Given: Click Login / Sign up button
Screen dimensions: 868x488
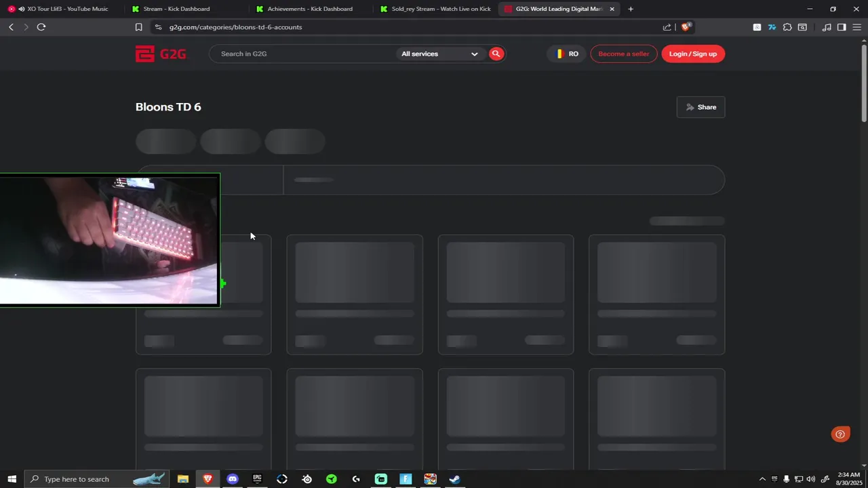Looking at the screenshot, I should (x=693, y=54).
